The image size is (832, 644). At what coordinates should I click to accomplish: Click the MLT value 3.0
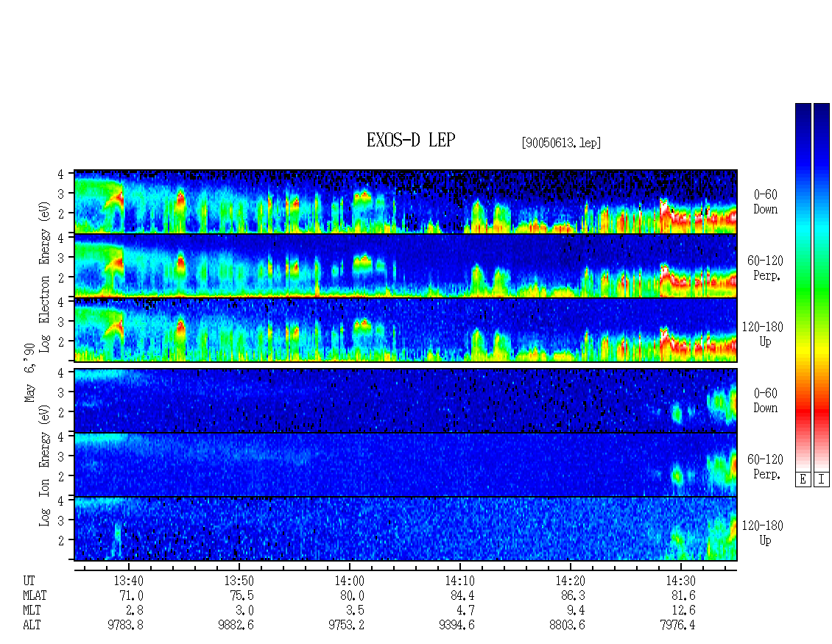click(245, 610)
